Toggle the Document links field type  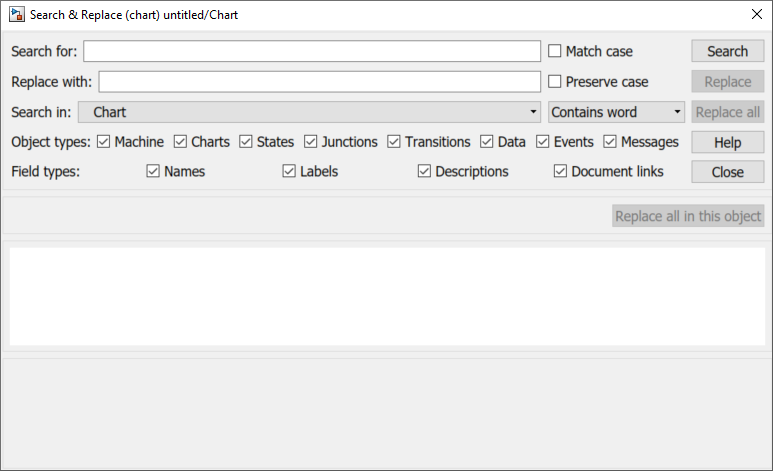pyautogui.click(x=561, y=172)
